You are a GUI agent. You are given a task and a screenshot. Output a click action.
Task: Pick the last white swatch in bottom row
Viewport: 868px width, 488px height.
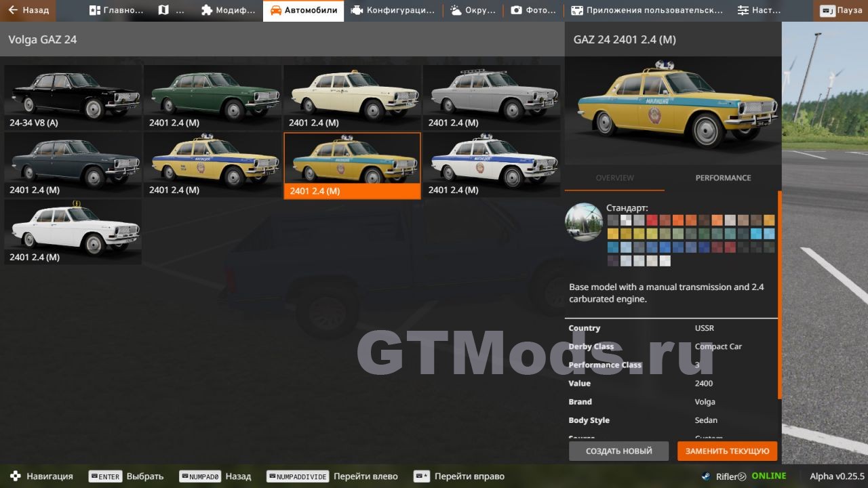click(665, 261)
